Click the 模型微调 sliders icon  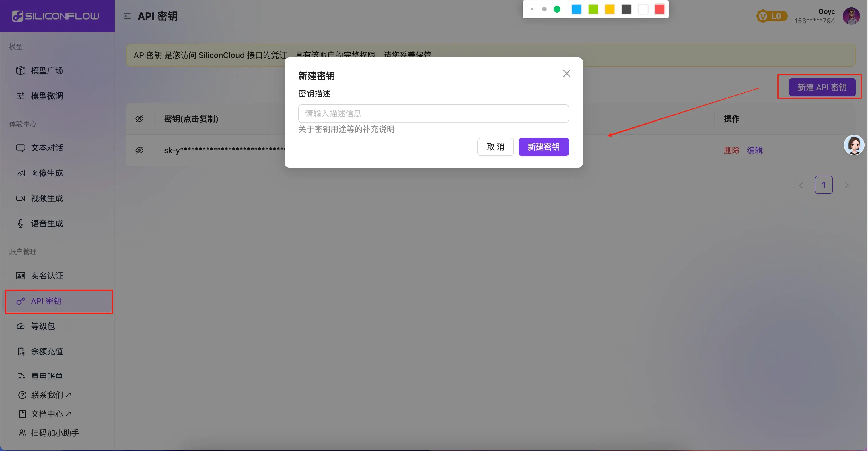[x=21, y=96]
